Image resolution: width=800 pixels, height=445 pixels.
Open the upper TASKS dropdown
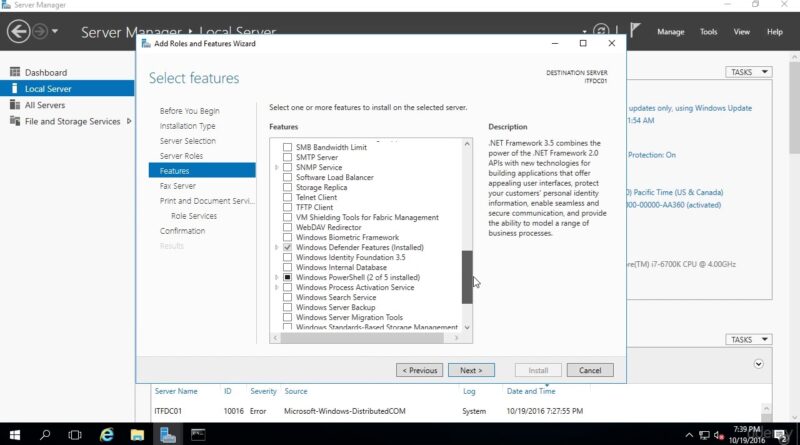748,72
